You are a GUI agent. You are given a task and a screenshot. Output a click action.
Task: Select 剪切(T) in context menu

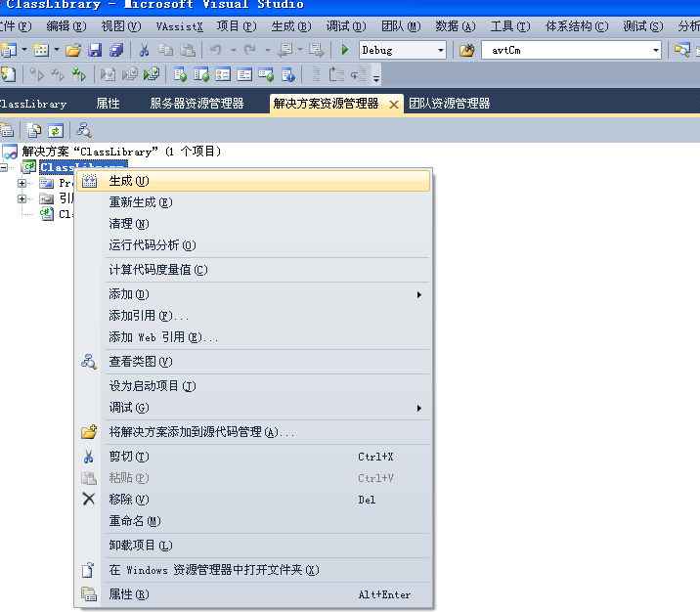coord(253,457)
